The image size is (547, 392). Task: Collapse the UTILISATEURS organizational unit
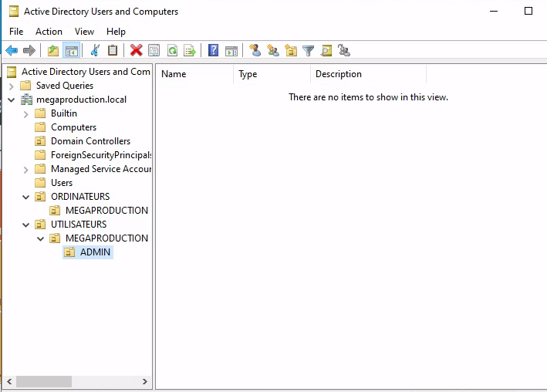(26, 225)
